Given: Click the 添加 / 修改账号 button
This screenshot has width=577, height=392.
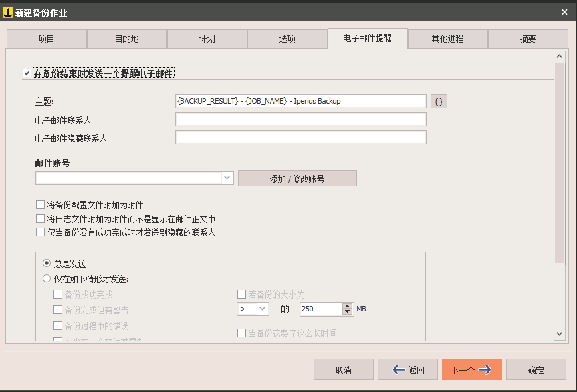Looking at the screenshot, I should (x=298, y=178).
